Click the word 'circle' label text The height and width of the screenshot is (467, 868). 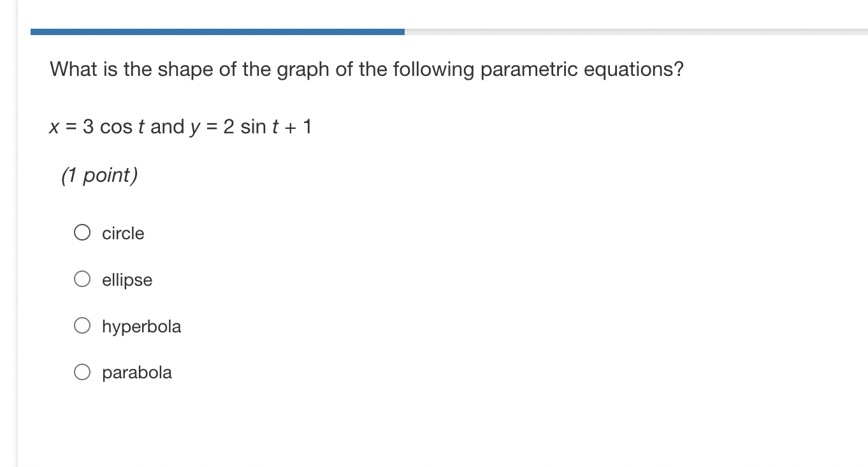122,233
